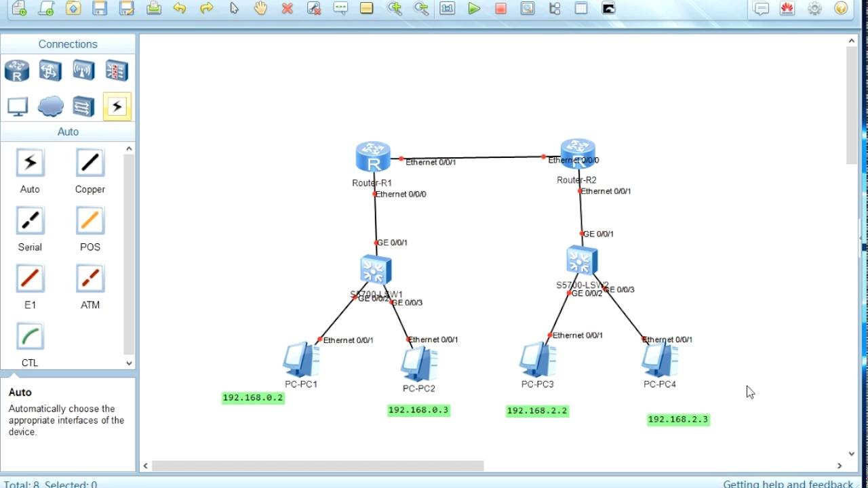Open the settings gear icon
The image size is (868, 488).
(x=814, y=8)
